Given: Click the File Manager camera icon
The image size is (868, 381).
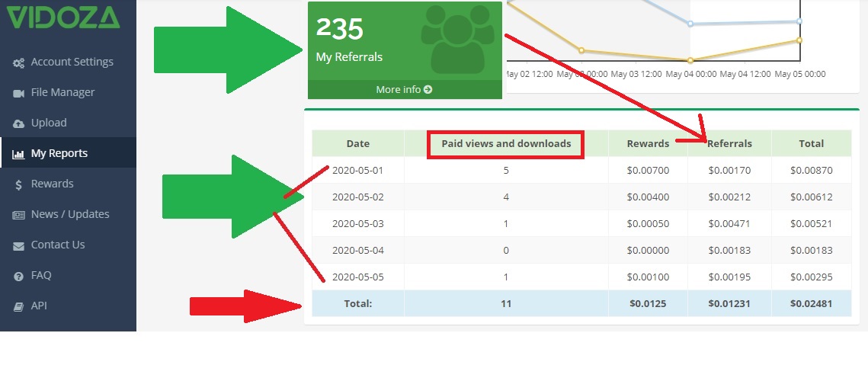Looking at the screenshot, I should 19,93.
